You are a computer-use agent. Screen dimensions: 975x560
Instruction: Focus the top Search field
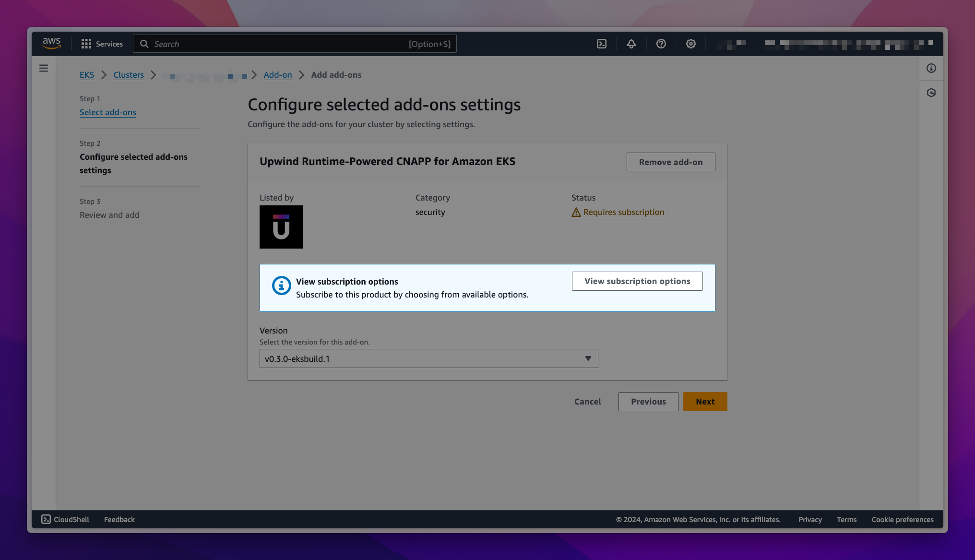(295, 44)
